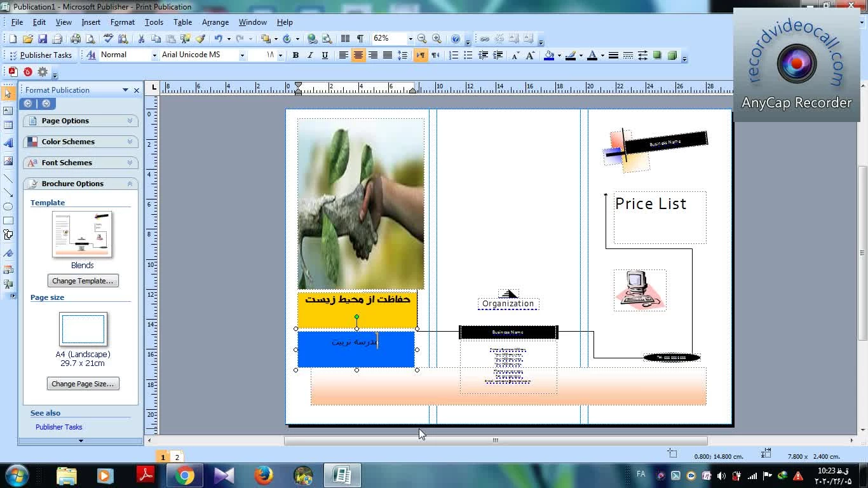Open the font name dropdown
Viewport: 868px width, 488px height.
tap(242, 55)
